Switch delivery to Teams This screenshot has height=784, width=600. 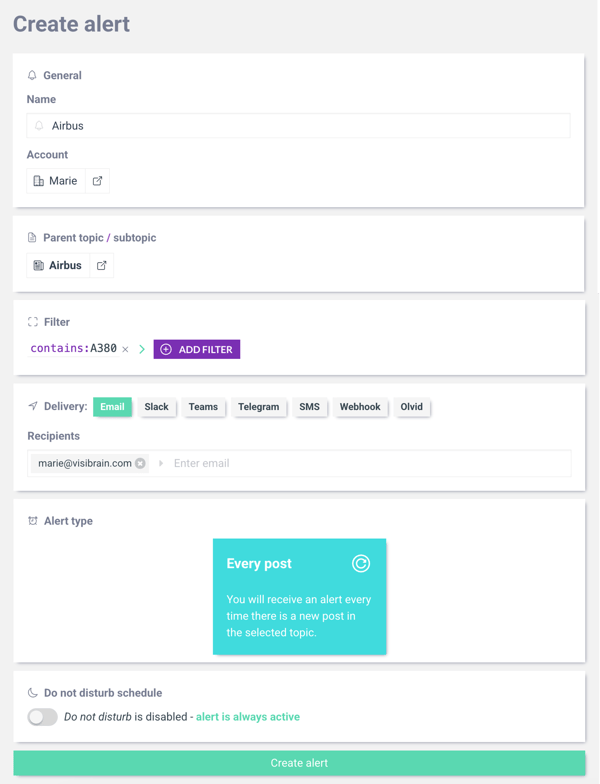[203, 407]
